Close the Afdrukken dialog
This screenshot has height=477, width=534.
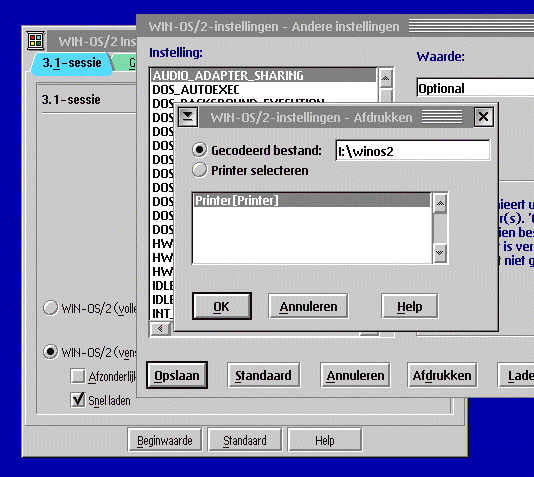484,117
